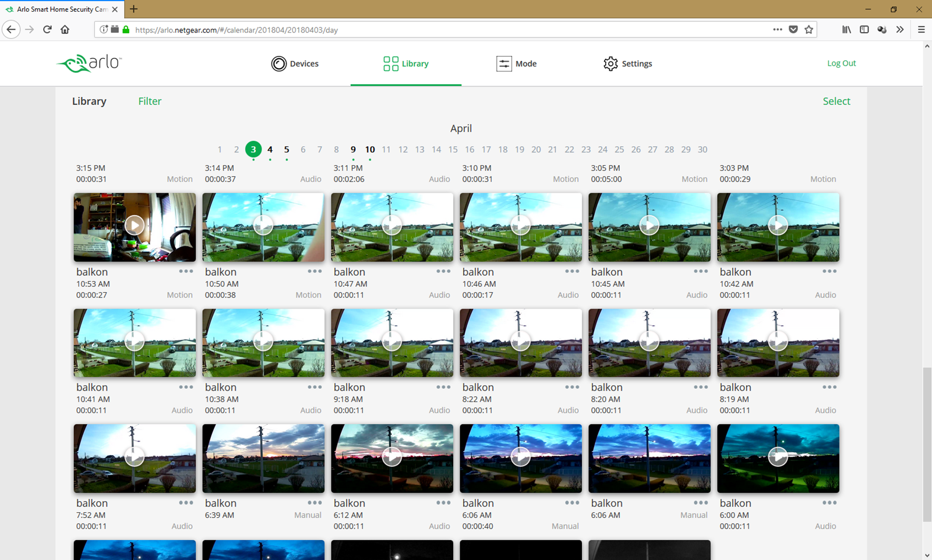Image resolution: width=932 pixels, height=560 pixels.
Task: Play the 9:18 AM balkon recording
Action: coord(392,341)
